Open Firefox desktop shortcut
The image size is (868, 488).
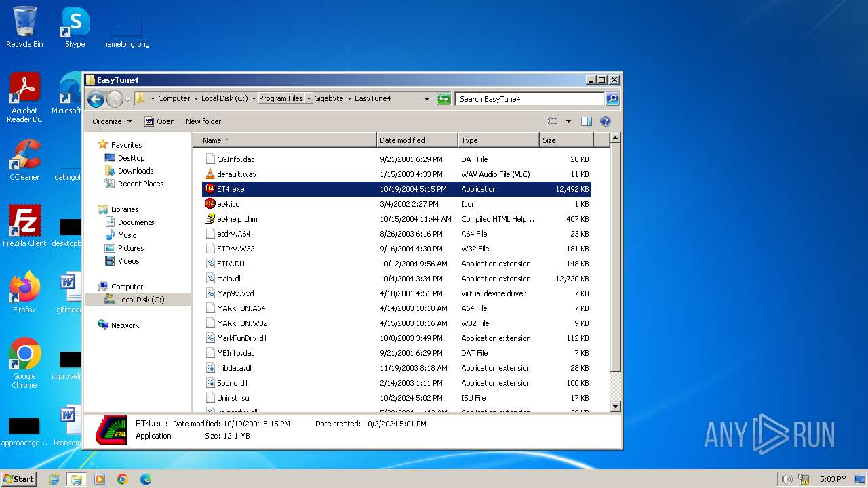pyautogui.click(x=24, y=293)
